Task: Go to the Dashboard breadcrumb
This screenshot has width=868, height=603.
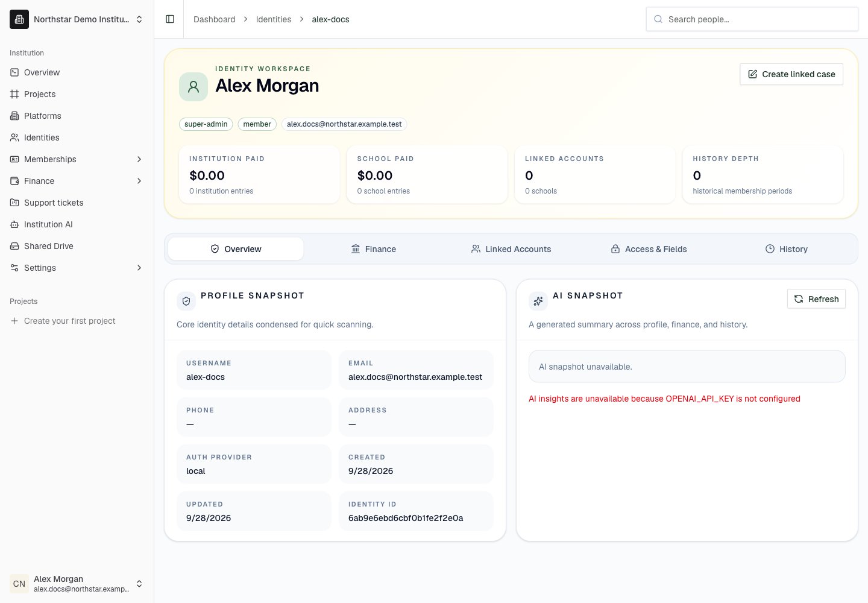Action: coord(215,19)
